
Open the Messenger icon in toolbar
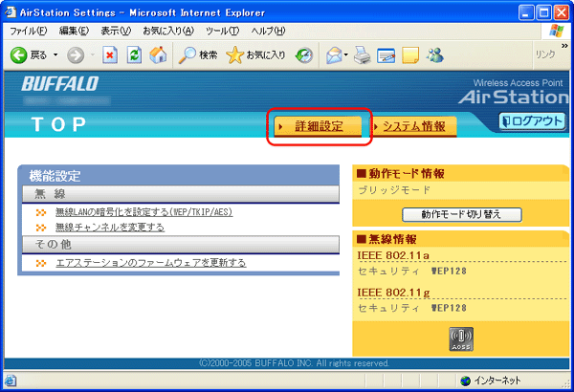435,55
